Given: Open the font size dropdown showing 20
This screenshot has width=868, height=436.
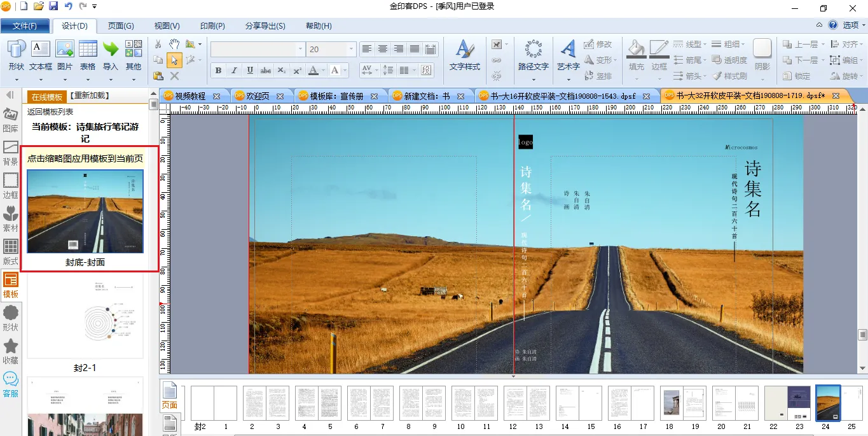Looking at the screenshot, I should point(350,49).
